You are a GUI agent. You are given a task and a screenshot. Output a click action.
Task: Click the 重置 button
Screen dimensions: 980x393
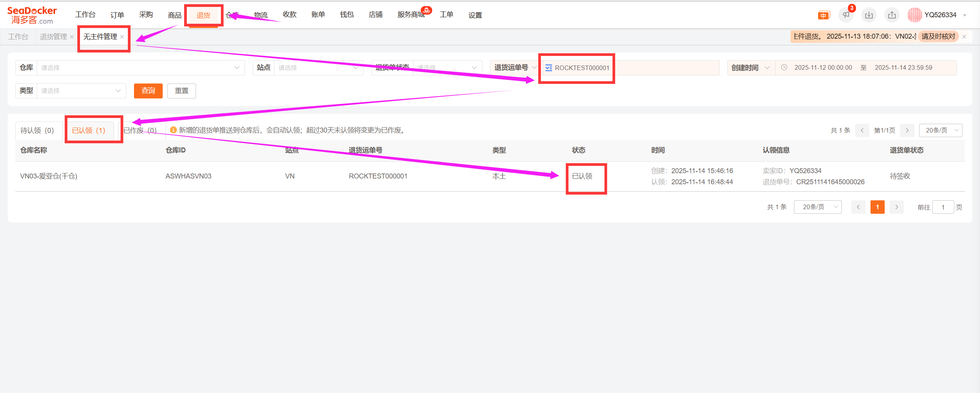pos(181,91)
